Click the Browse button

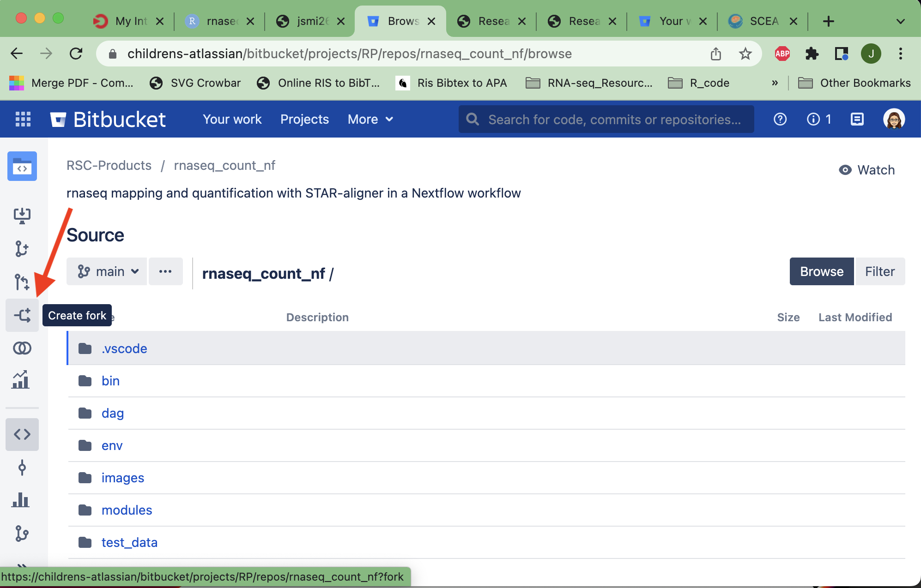pyautogui.click(x=822, y=271)
